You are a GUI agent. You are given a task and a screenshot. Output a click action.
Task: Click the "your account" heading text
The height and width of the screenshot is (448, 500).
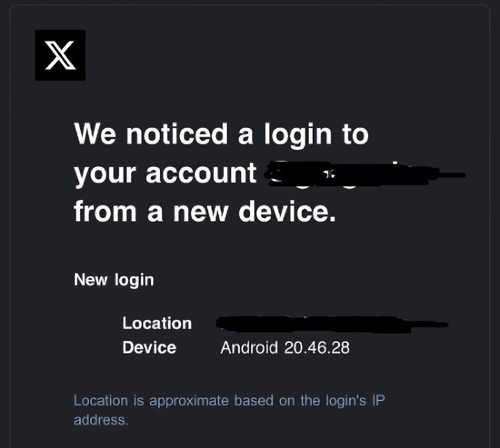click(165, 174)
